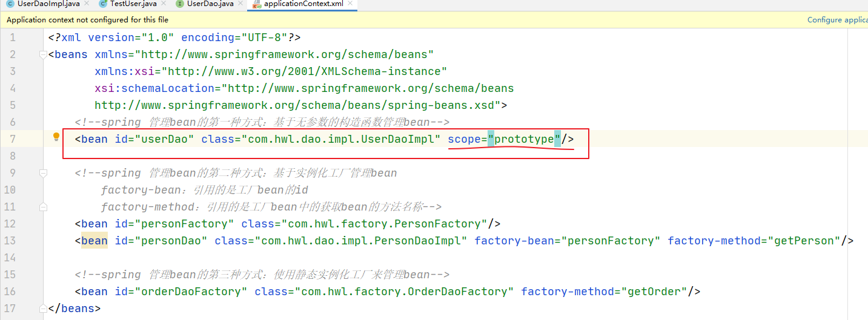
Task: Click the id="personFactory" attribute
Action: [174, 224]
